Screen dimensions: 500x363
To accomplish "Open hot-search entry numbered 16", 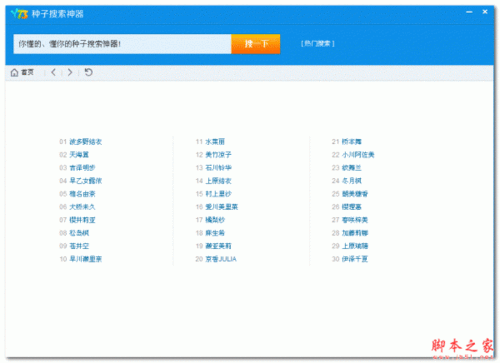I will coord(222,207).
